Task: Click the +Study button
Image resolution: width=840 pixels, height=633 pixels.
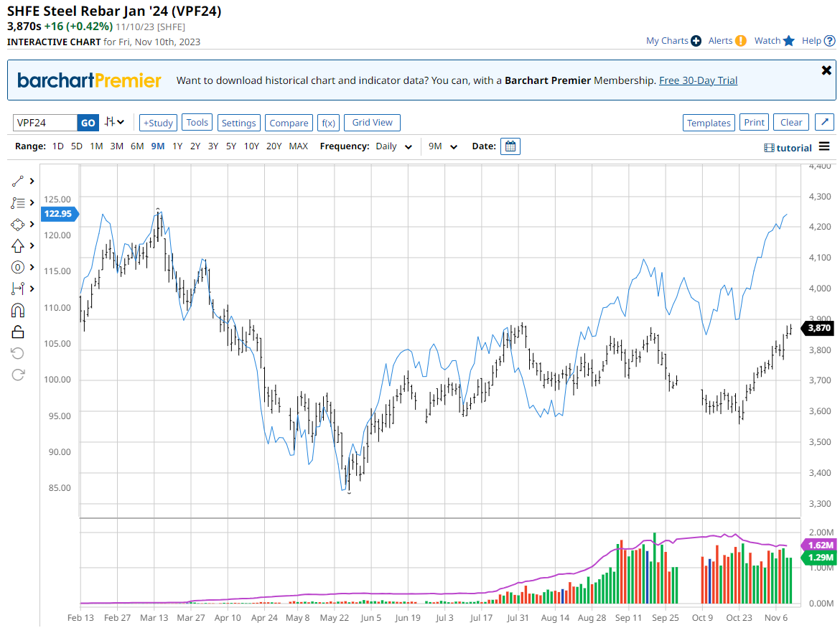Action: click(x=158, y=123)
